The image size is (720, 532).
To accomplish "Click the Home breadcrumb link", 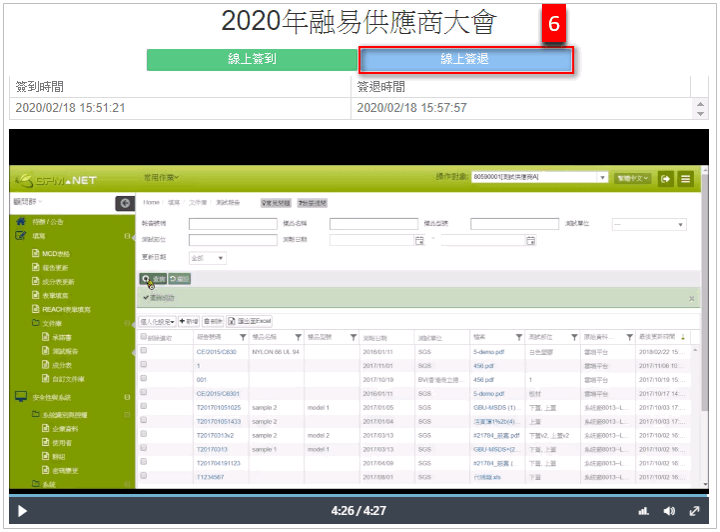I will [151, 202].
